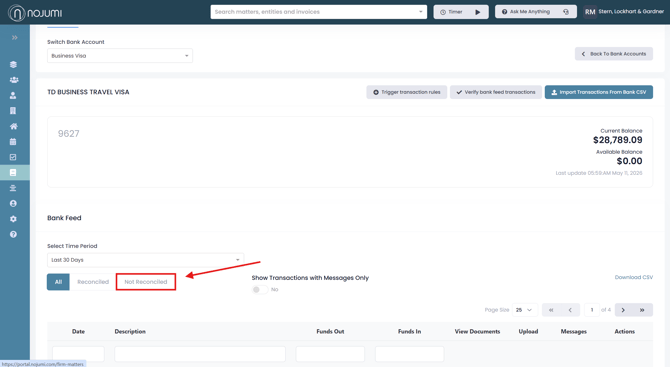
Task: Open the checkbox tasks sidebar icon
Action: pos(13,157)
